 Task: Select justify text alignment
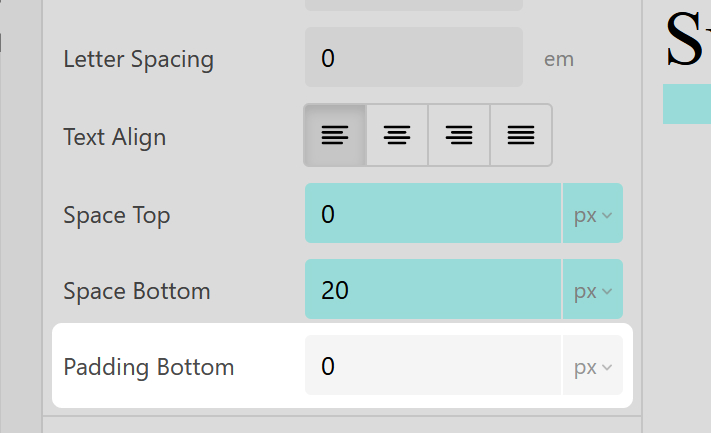521,135
